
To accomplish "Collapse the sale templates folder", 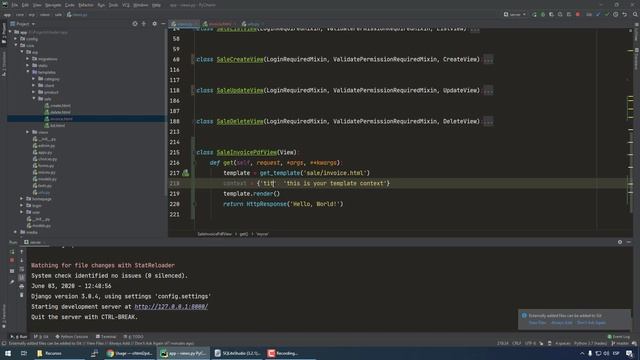I will [x=33, y=99].
